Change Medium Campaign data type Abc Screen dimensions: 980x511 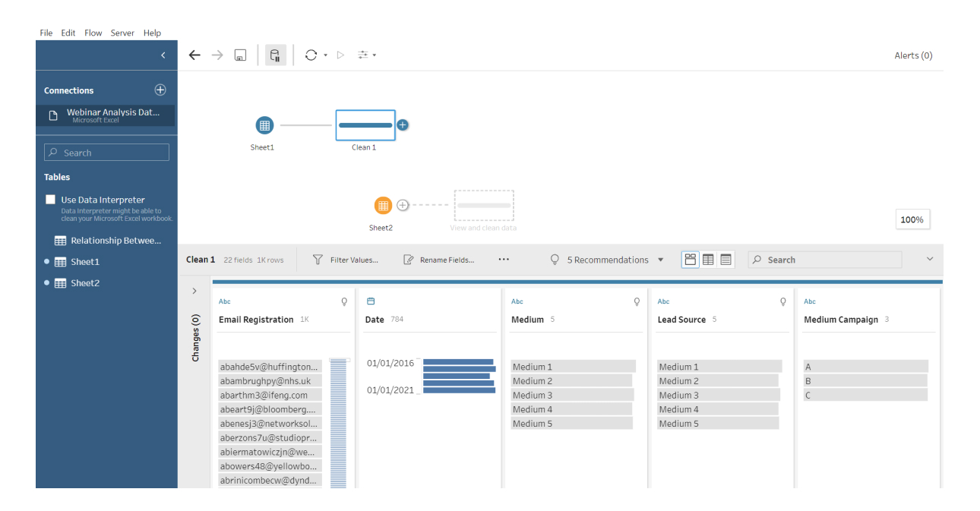(810, 301)
